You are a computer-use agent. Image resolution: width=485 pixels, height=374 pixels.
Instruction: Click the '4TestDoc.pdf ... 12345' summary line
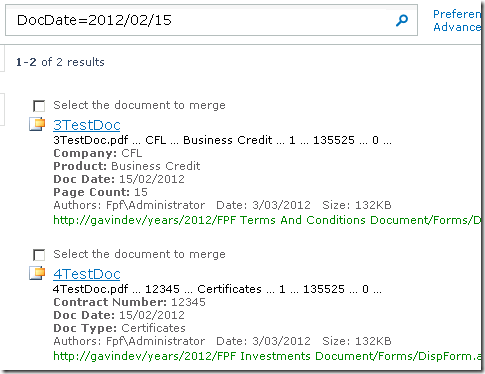[217, 289]
